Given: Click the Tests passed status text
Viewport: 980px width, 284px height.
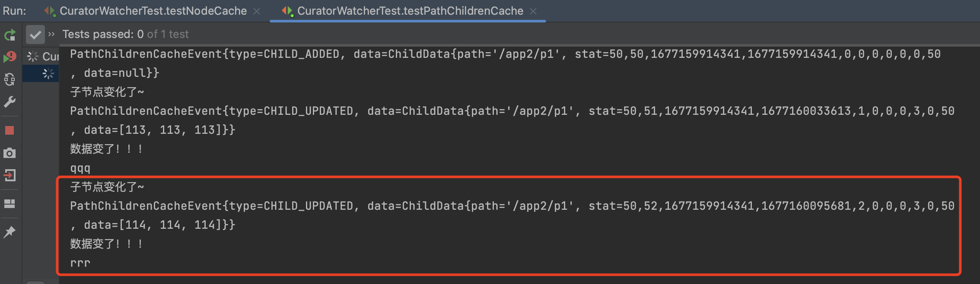Looking at the screenshot, I should point(125,34).
